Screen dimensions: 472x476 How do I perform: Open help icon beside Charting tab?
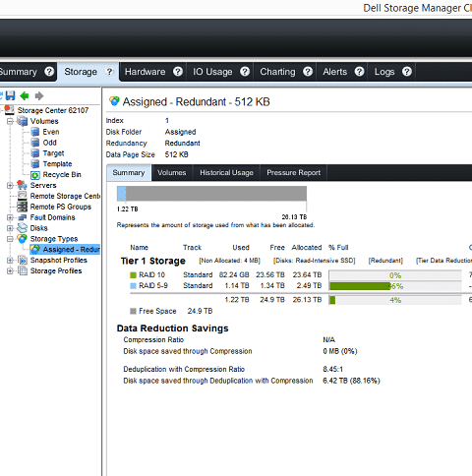(308, 72)
